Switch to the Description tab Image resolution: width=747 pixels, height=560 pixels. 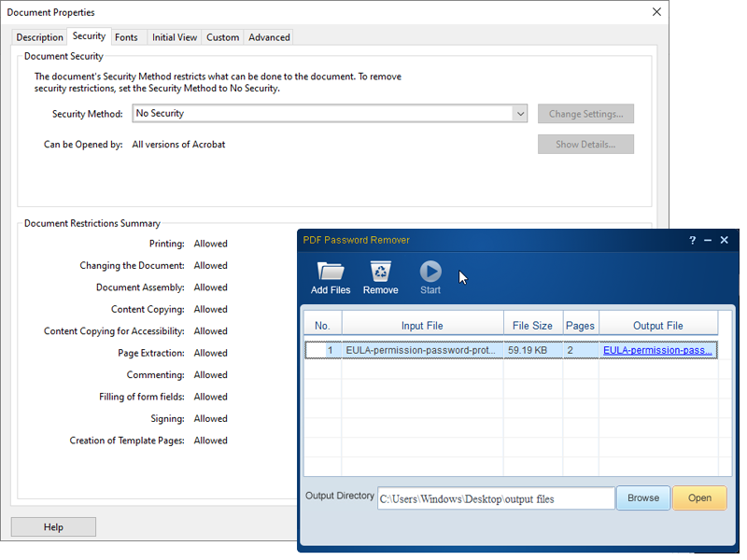click(x=39, y=37)
